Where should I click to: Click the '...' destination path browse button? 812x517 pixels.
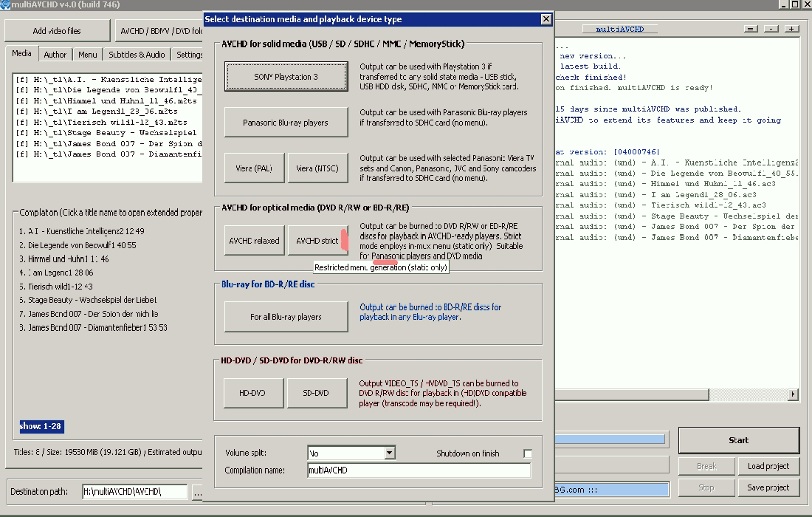pyautogui.click(x=197, y=491)
